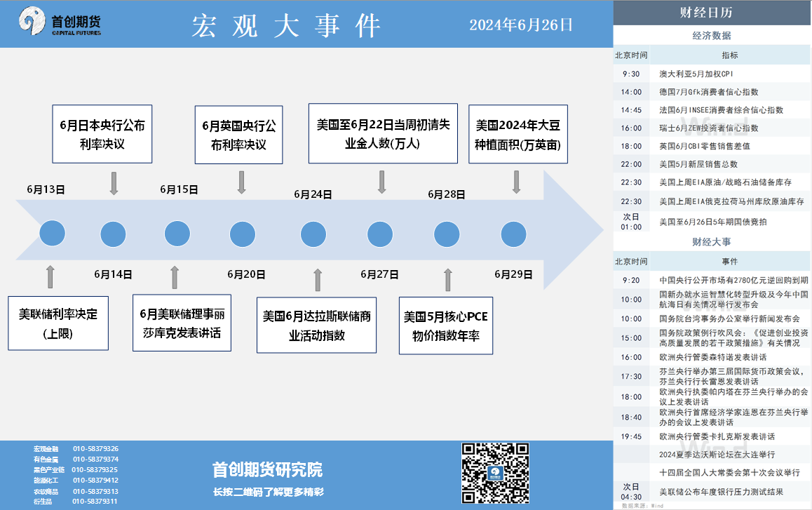Click the 财经大事 section heading
Screen dimensions: 812x510
coord(712,241)
